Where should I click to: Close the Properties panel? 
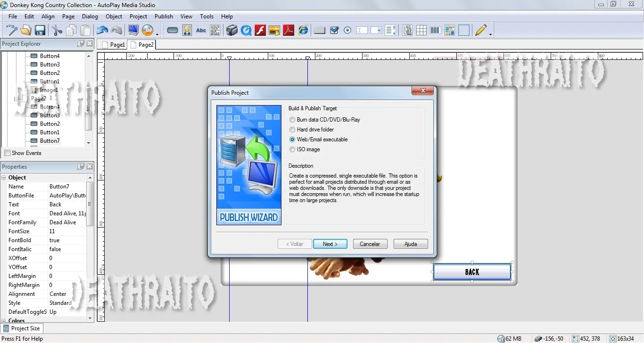(90, 167)
